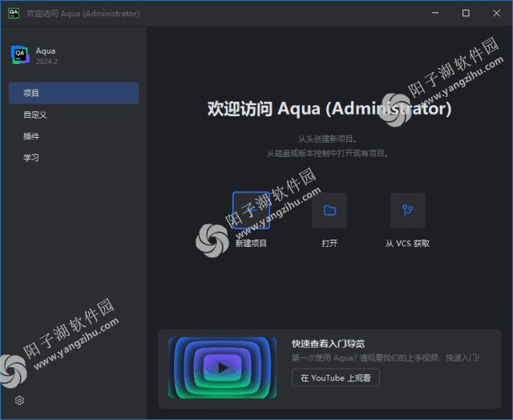The image size is (513, 420).
Task: Minimize the Aqua welcome window
Action: (x=435, y=13)
